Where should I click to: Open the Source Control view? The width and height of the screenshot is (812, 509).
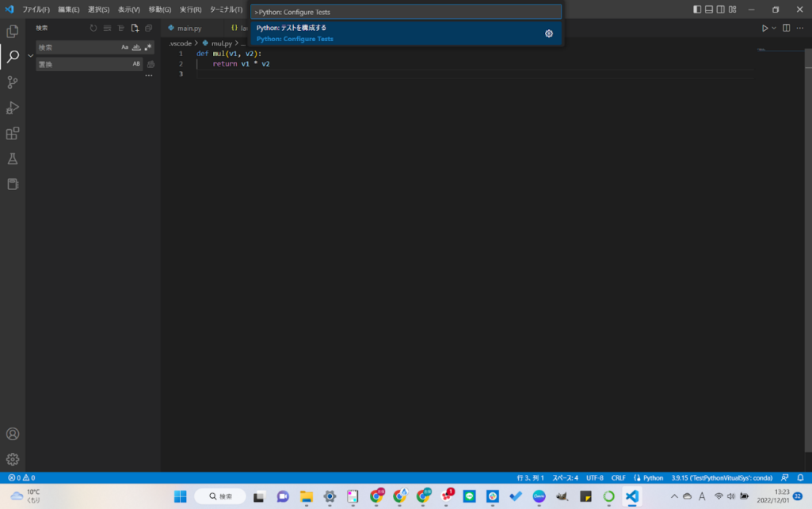[13, 82]
